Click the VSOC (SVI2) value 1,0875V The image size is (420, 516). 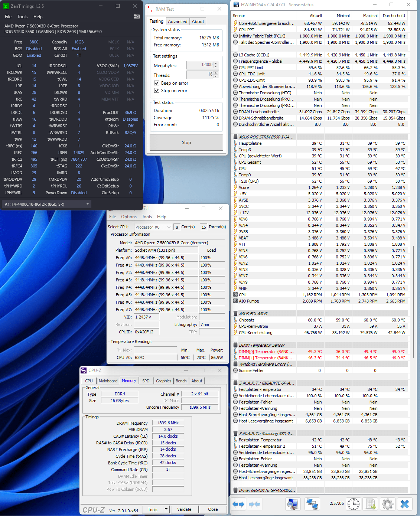click(130, 66)
